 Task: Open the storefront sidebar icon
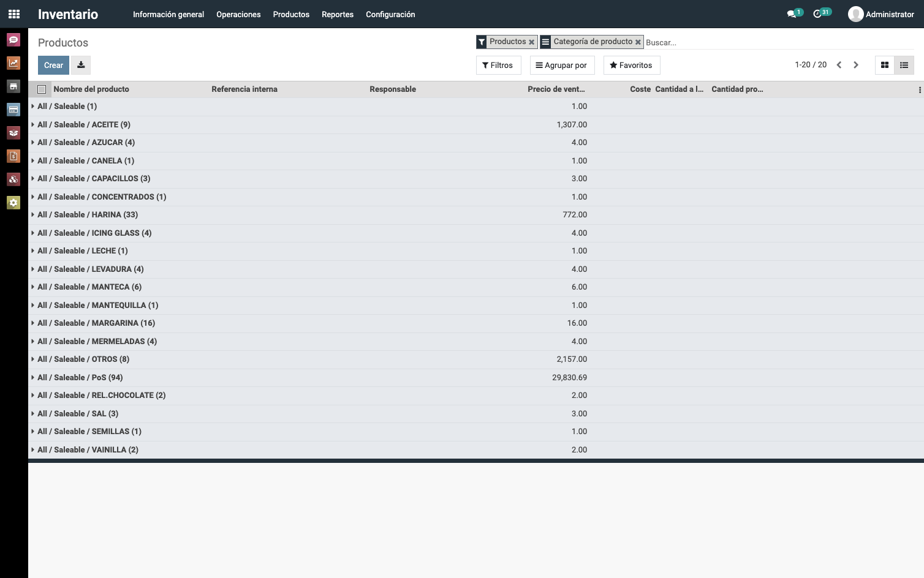click(13, 86)
